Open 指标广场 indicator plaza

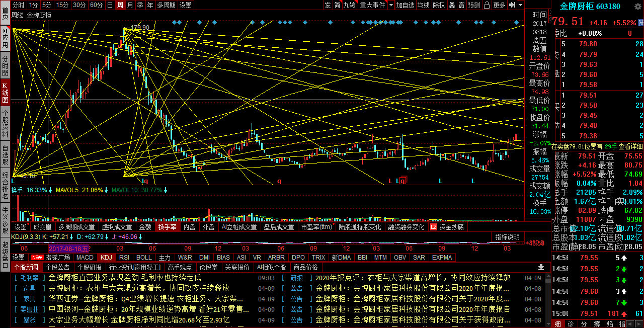tap(58, 257)
